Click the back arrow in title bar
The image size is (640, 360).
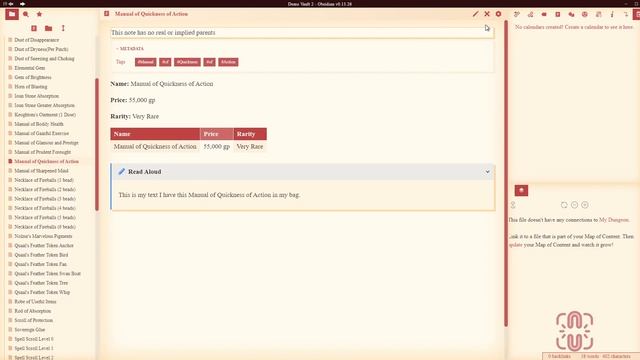(11, 4)
